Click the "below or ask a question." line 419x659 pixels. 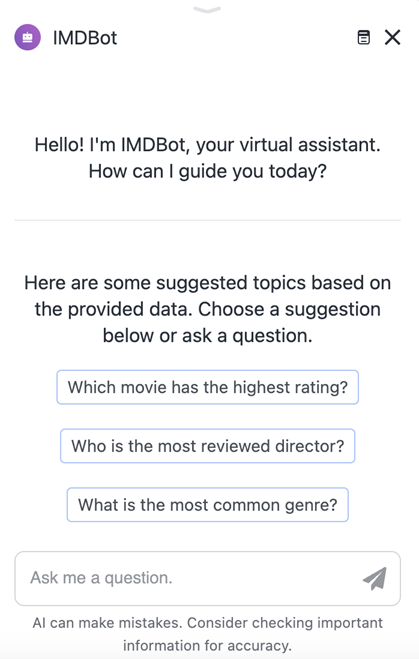(x=208, y=335)
